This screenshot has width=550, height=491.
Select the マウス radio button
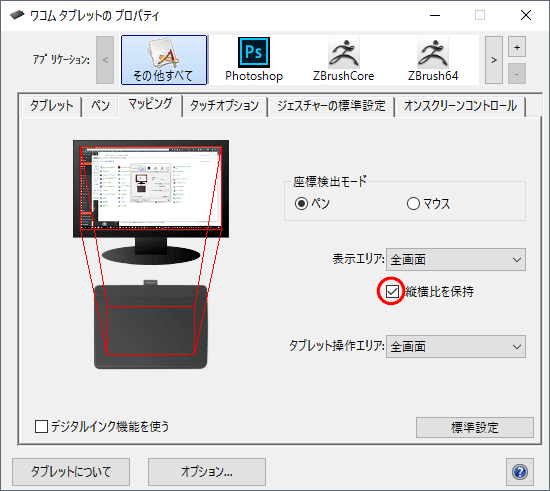[x=413, y=203]
